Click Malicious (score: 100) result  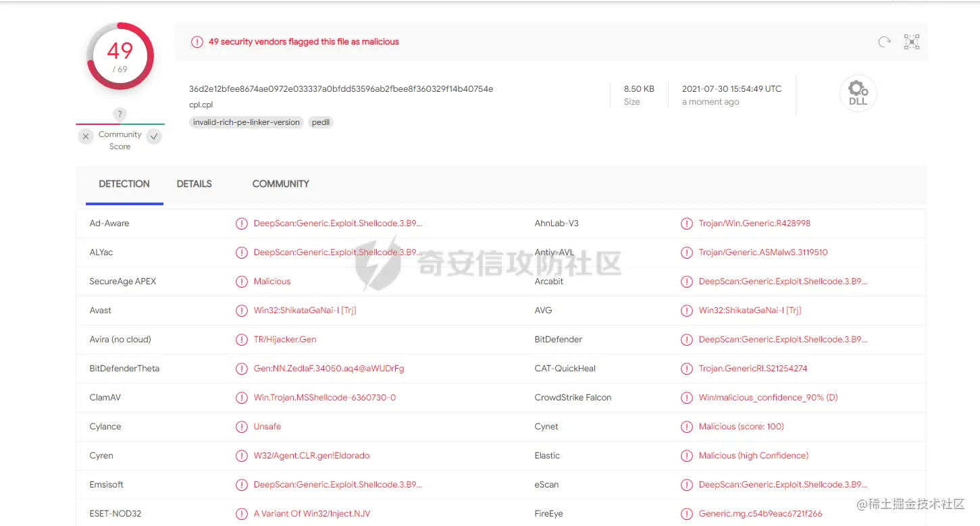pyautogui.click(x=742, y=427)
